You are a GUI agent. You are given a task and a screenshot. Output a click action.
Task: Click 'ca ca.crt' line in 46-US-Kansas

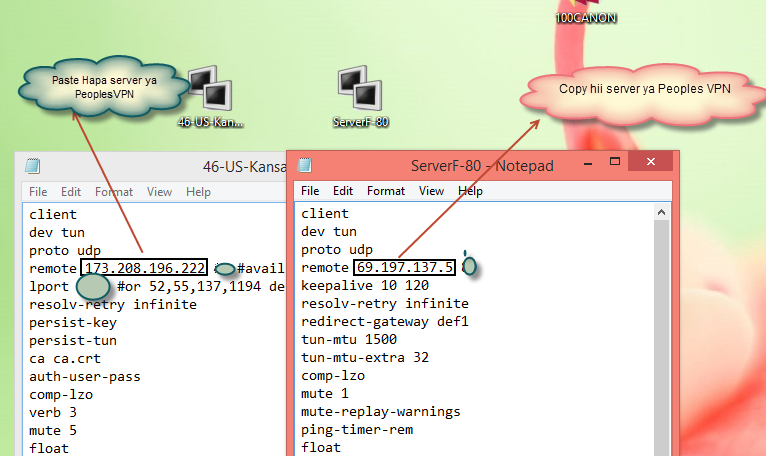click(x=64, y=359)
